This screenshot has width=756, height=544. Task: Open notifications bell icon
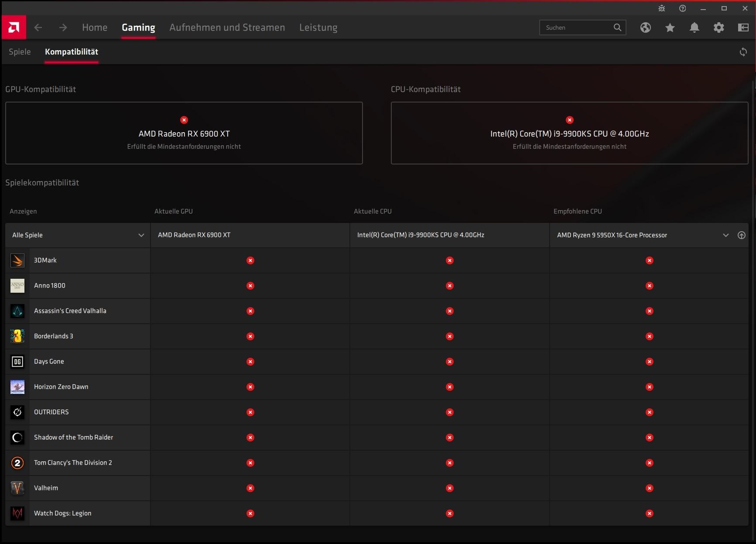pos(694,27)
